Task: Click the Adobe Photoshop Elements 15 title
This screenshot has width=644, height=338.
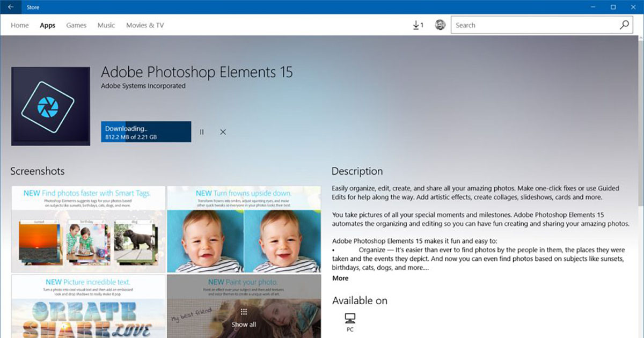Action: point(197,72)
